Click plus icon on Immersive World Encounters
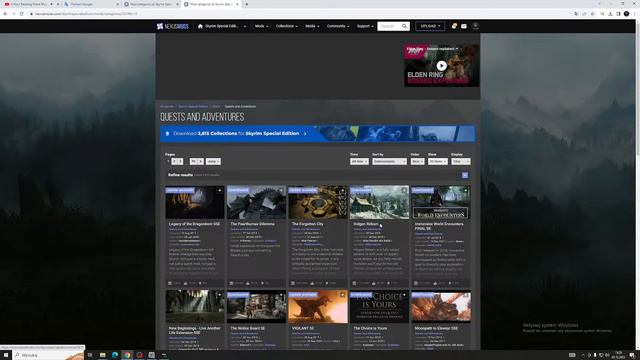Screen dimensions: 640x360 click(466, 190)
